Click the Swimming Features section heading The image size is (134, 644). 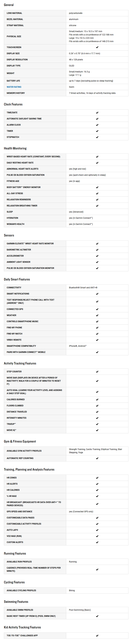point(16,602)
